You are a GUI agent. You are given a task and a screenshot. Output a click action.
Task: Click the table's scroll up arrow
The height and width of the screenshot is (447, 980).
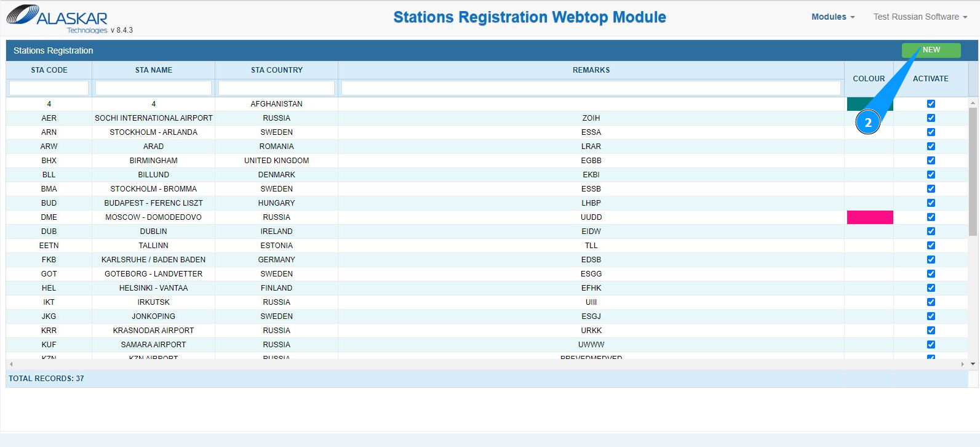(973, 103)
